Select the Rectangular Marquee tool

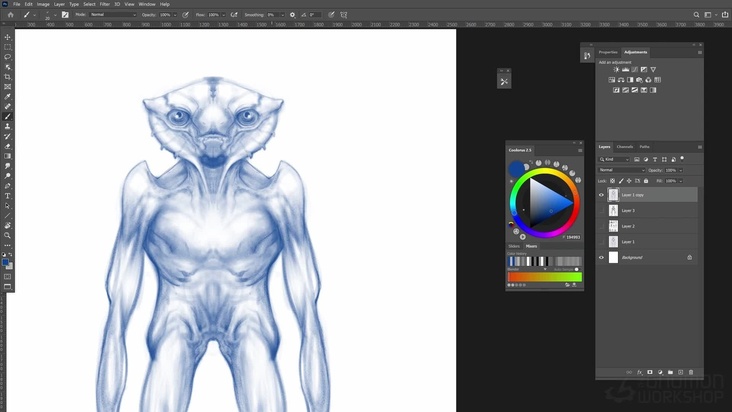[7, 47]
